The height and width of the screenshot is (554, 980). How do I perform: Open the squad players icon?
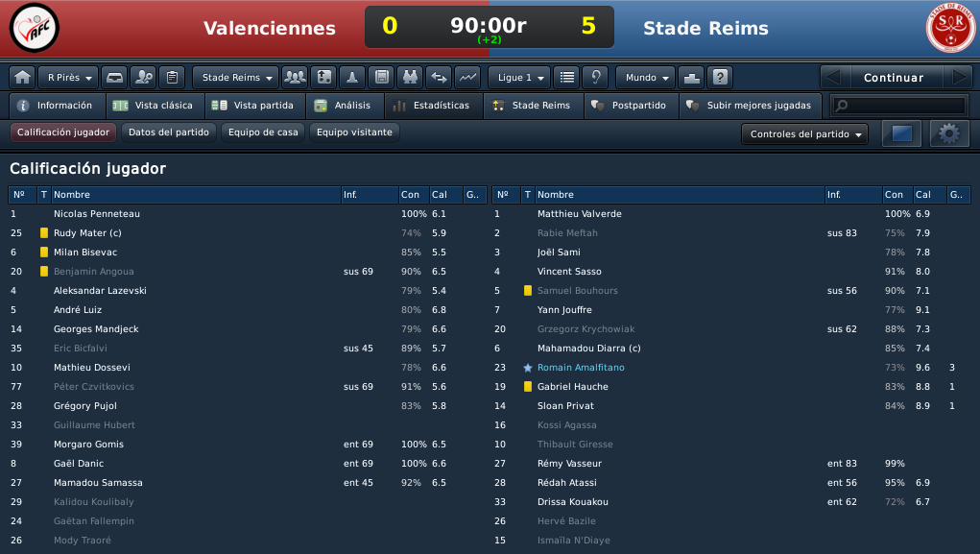tap(295, 78)
